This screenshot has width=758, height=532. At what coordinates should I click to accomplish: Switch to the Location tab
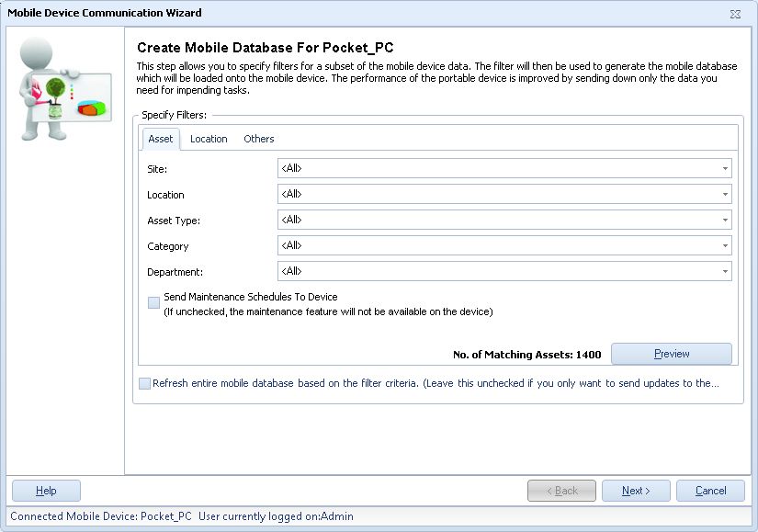click(209, 139)
